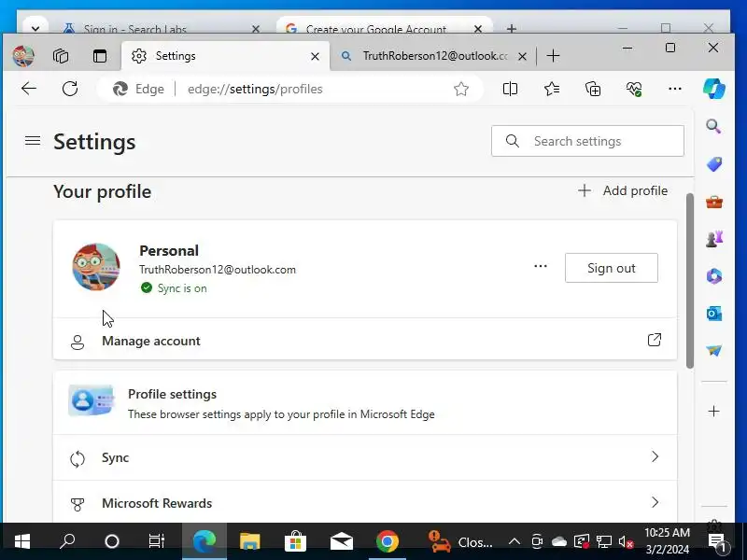The height and width of the screenshot is (560, 747).
Task: Open the Copilot sidebar icon
Action: pyautogui.click(x=713, y=89)
